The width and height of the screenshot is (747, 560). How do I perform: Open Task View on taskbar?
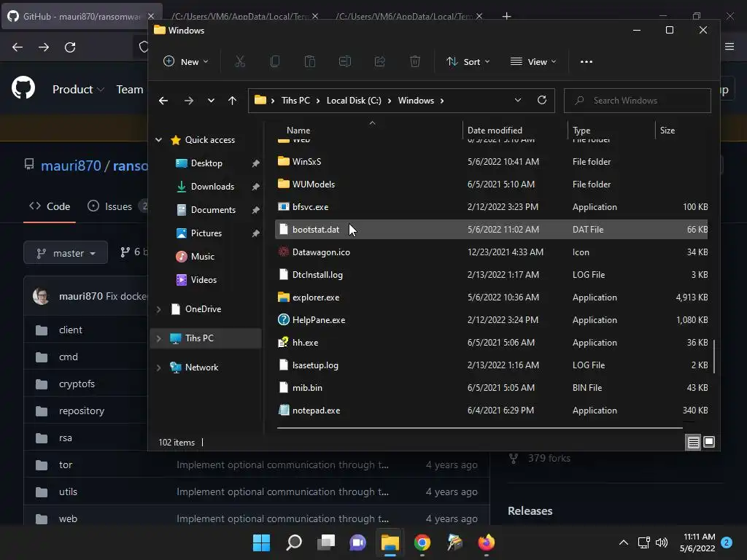(326, 542)
